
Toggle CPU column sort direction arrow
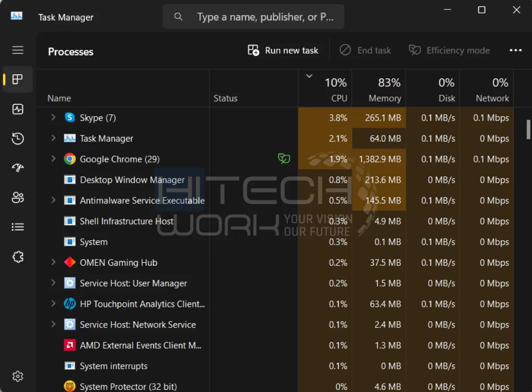click(309, 76)
